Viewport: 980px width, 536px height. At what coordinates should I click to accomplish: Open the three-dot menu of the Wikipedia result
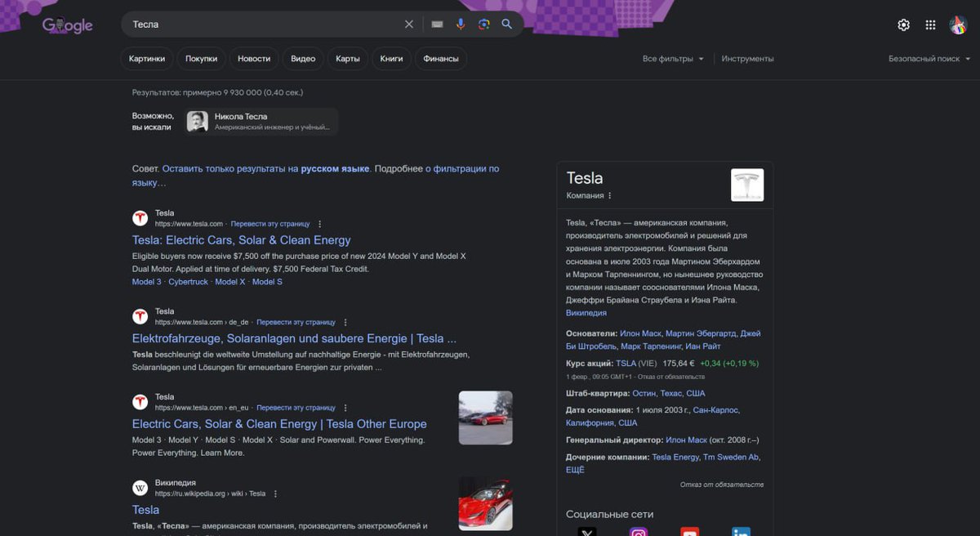[275, 494]
